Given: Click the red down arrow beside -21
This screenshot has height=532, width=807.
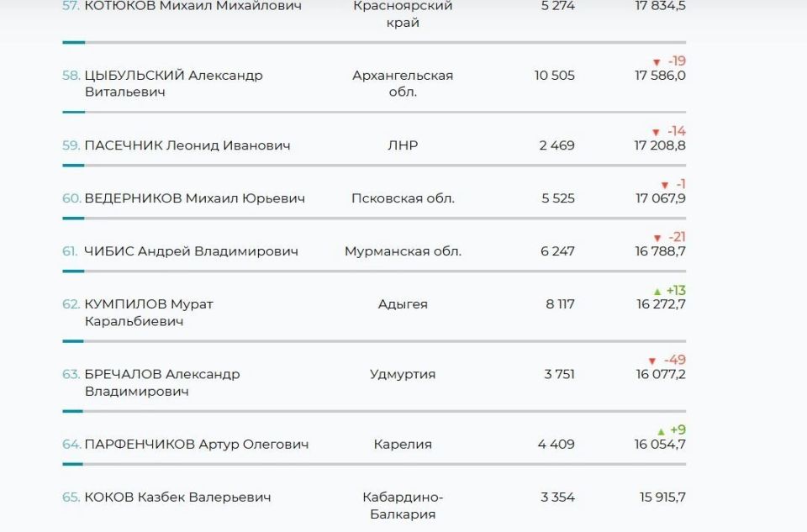Looking at the screenshot, I should pyautogui.click(x=657, y=238).
